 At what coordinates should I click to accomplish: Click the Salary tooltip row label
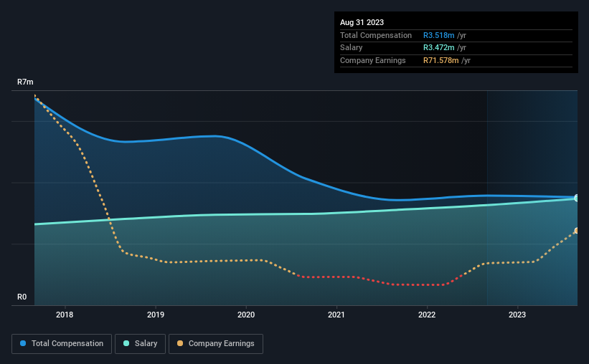pyautogui.click(x=352, y=48)
